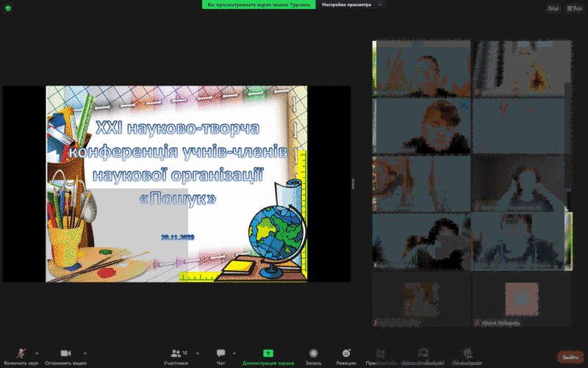This screenshot has height=368, width=588.
Task: Expand video options arrow beside camera
Action: click(85, 353)
